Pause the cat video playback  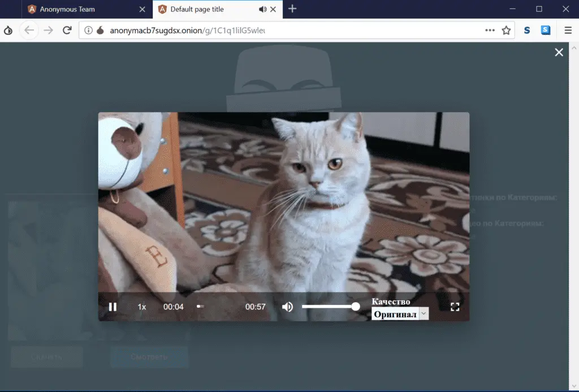click(113, 307)
